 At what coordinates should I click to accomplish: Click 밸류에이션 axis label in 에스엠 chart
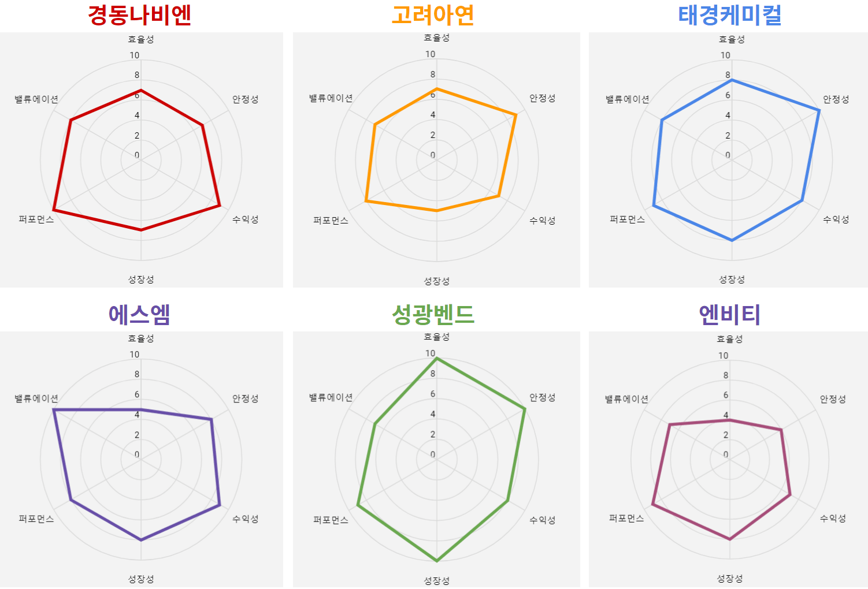(36, 398)
